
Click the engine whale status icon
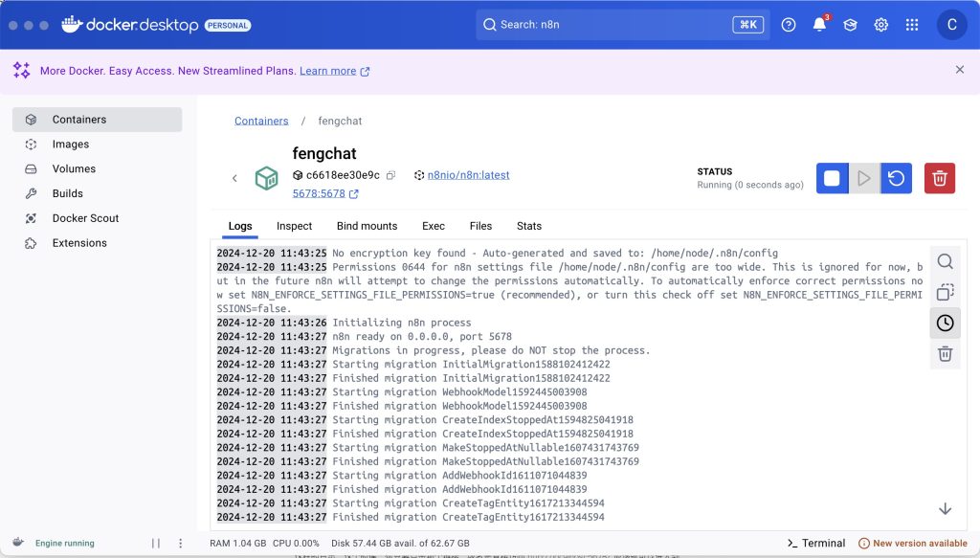click(x=19, y=543)
